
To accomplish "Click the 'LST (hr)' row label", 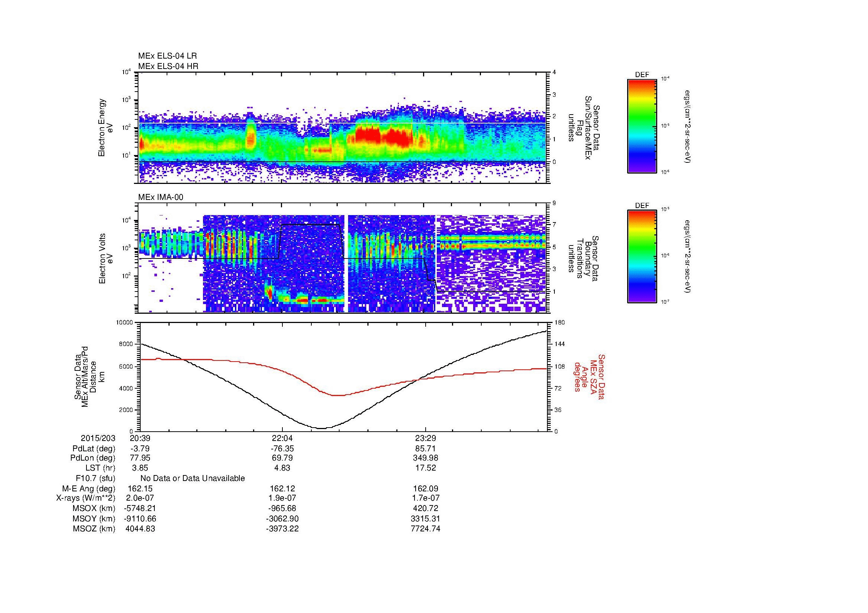I will (100, 468).
